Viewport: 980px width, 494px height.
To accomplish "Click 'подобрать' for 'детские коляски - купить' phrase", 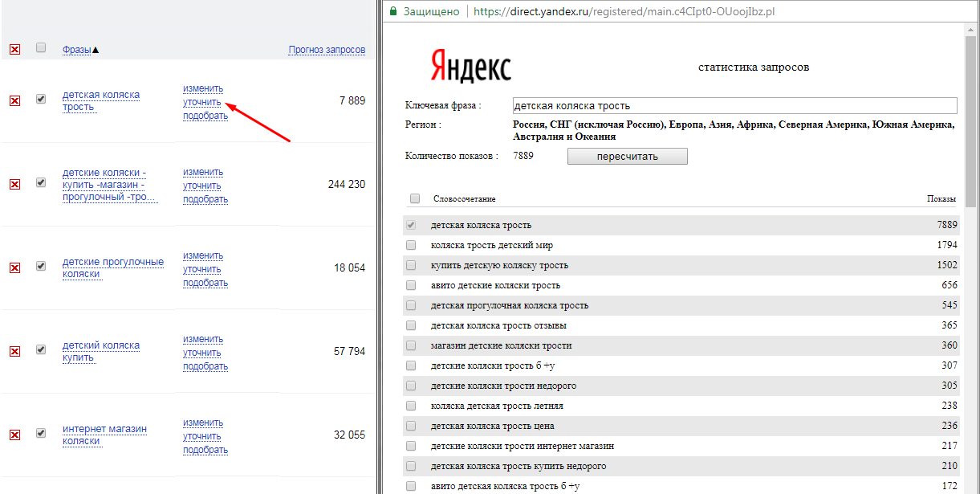I will tap(205, 199).
